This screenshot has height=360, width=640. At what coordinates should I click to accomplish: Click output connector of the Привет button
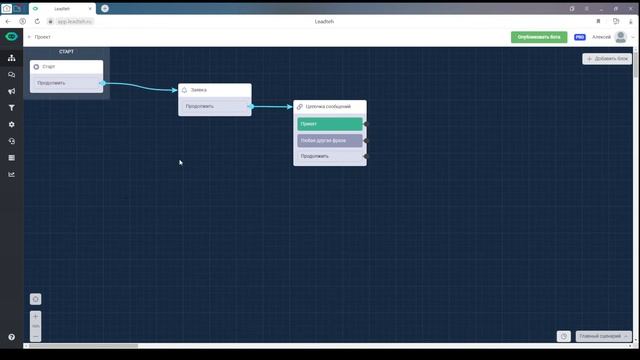[366, 124]
